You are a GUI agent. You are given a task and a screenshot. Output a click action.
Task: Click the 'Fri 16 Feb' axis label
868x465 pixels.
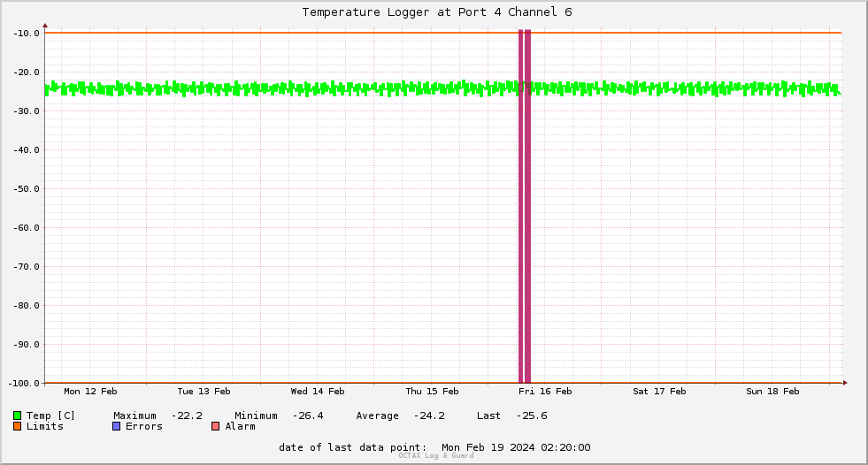545,392
